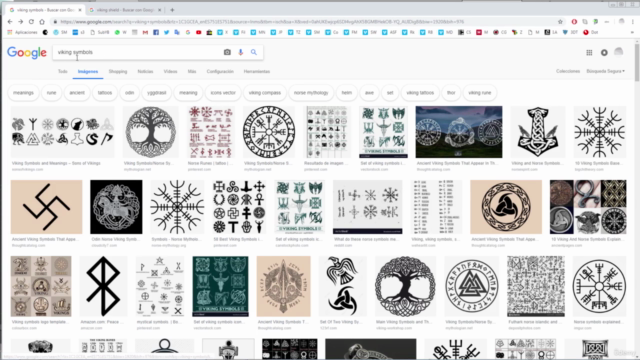Open the Twitter bookmark icon
640x360 pixels.
[167, 32]
